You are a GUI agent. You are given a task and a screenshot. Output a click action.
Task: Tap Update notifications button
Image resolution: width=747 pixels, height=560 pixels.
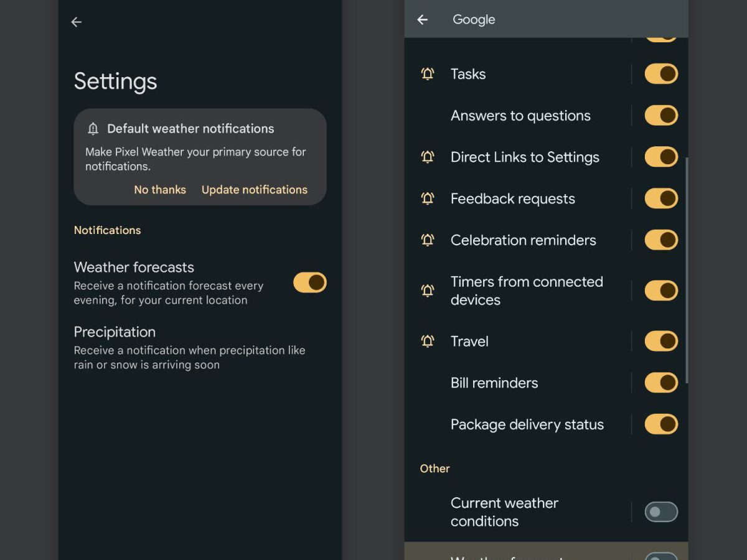255,190
